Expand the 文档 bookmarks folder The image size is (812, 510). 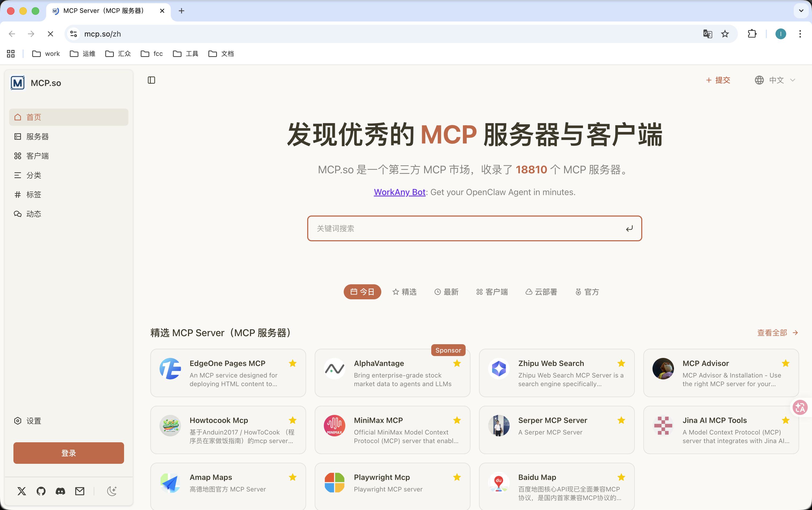click(x=221, y=54)
